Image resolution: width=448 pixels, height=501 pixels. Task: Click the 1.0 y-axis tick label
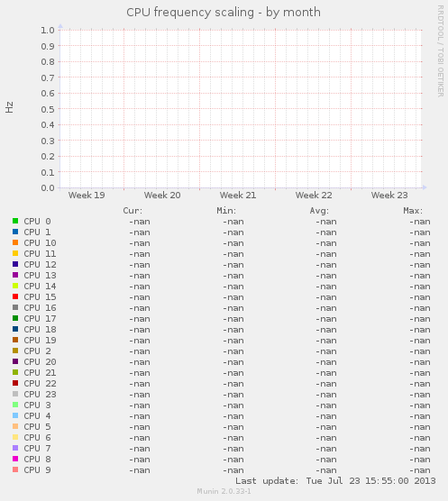pyautogui.click(x=48, y=30)
